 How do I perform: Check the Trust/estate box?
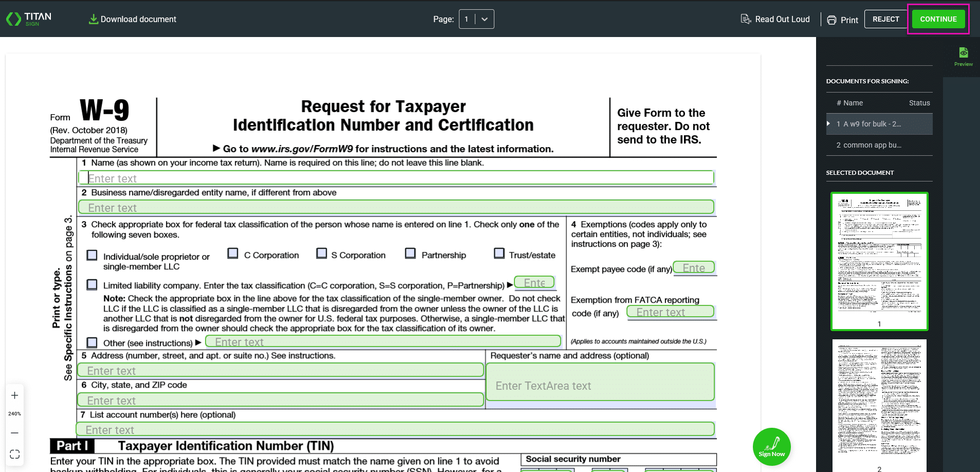click(x=499, y=253)
